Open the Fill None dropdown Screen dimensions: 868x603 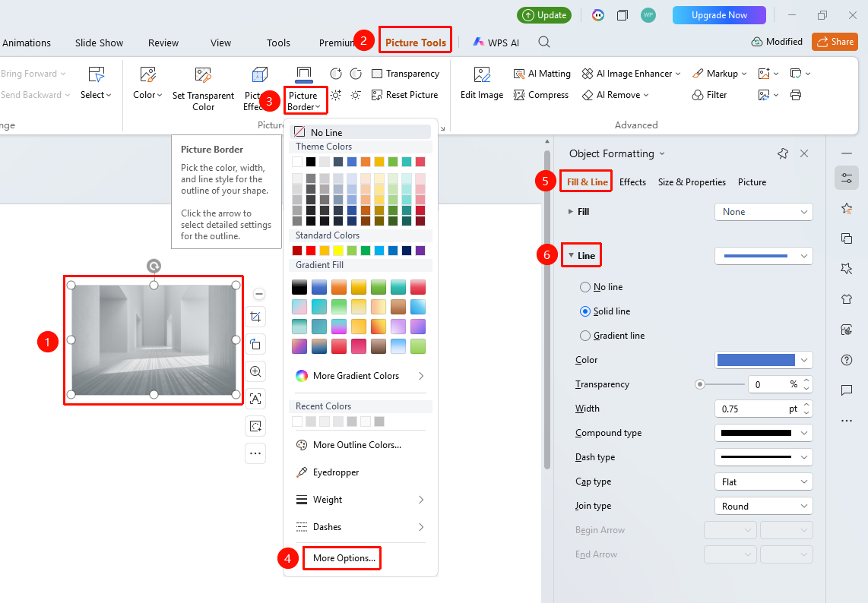click(x=763, y=212)
